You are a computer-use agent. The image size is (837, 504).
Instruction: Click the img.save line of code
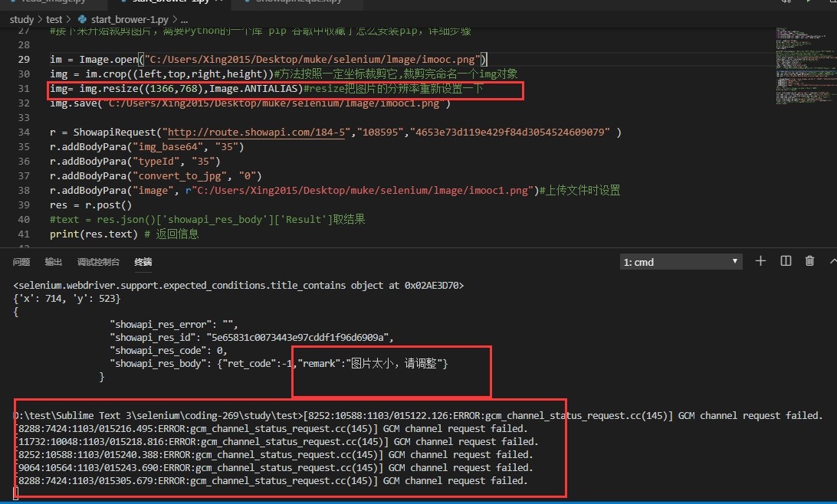point(251,103)
